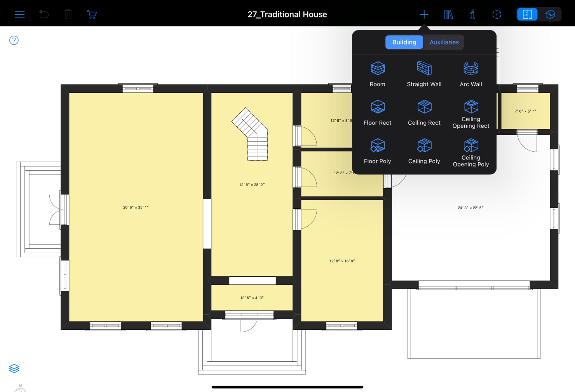Select the Ceiling Rect tool

pos(424,113)
